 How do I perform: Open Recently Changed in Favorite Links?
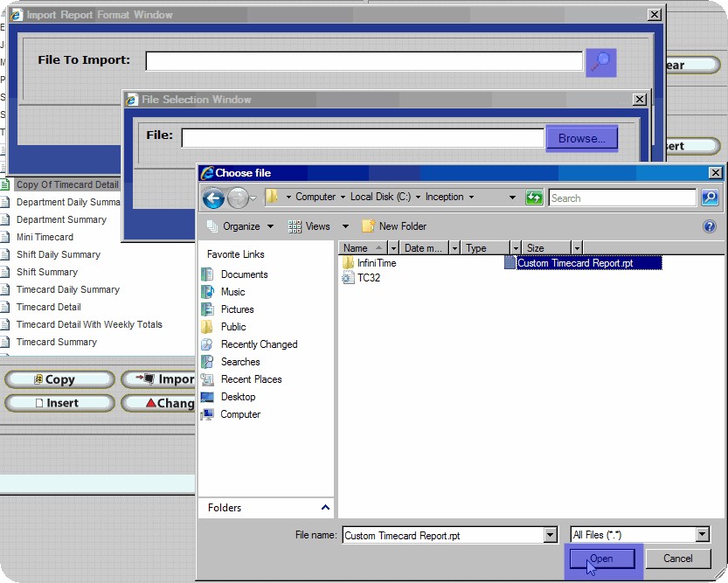tap(259, 344)
